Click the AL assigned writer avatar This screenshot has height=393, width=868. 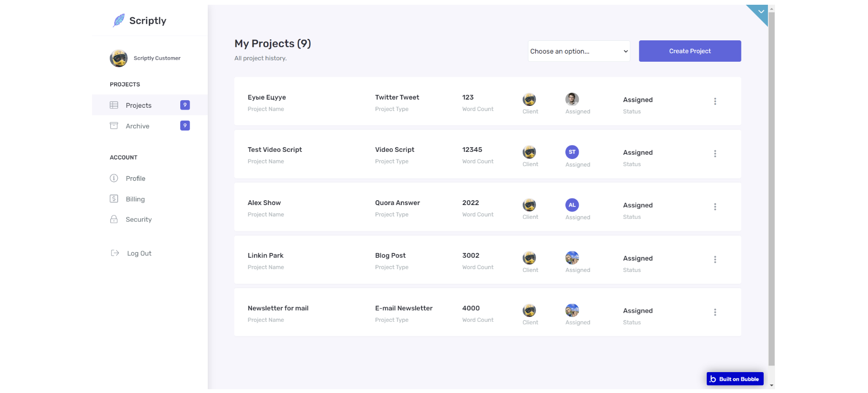(x=572, y=205)
